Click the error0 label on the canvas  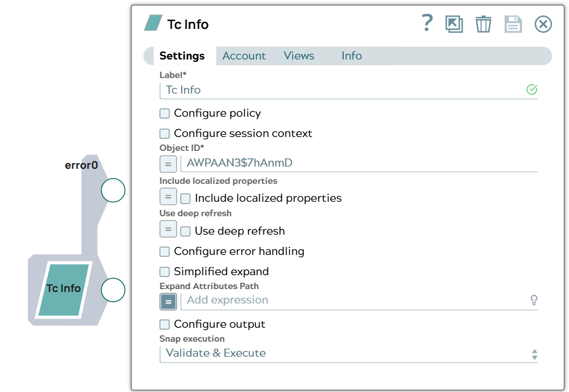click(81, 165)
